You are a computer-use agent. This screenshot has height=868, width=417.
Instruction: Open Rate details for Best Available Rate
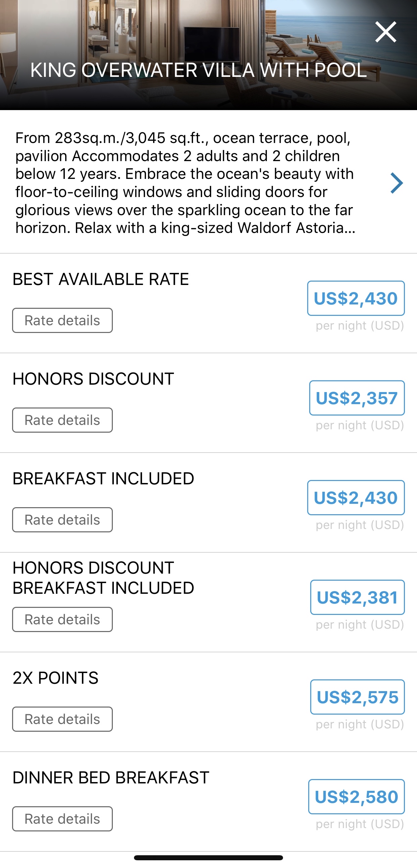coord(62,320)
